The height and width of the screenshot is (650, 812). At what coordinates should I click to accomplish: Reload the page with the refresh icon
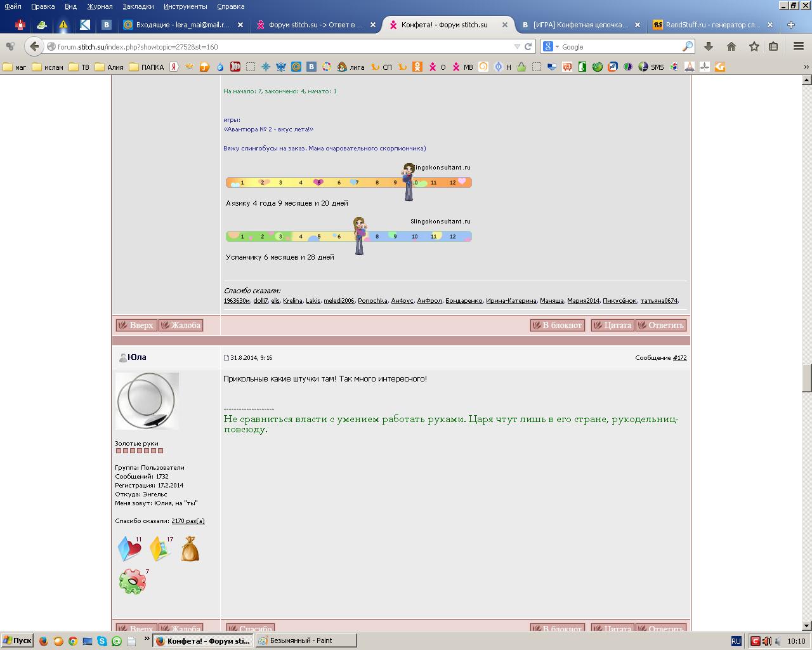coord(528,46)
